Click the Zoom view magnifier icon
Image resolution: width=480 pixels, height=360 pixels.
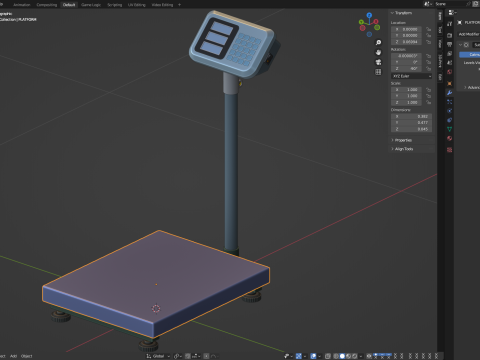(x=378, y=43)
